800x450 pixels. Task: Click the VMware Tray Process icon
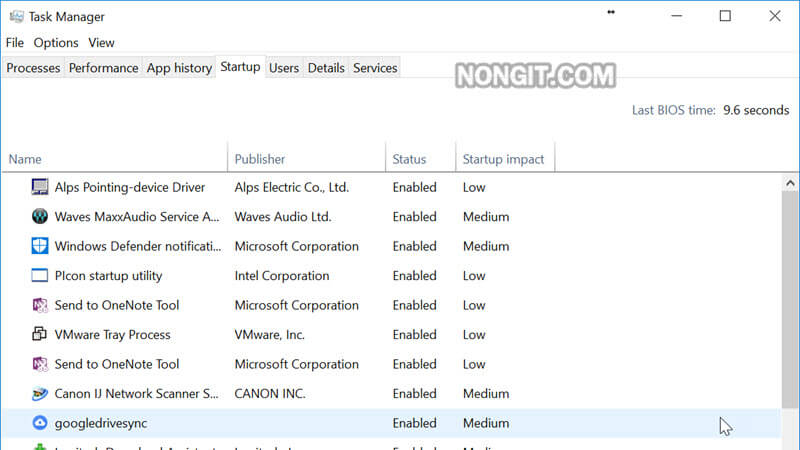click(40, 334)
